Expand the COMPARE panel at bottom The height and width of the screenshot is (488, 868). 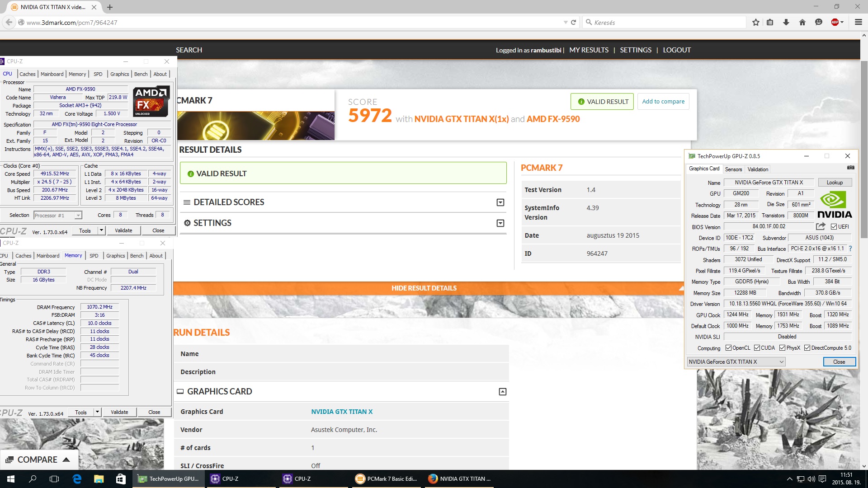pyautogui.click(x=39, y=460)
